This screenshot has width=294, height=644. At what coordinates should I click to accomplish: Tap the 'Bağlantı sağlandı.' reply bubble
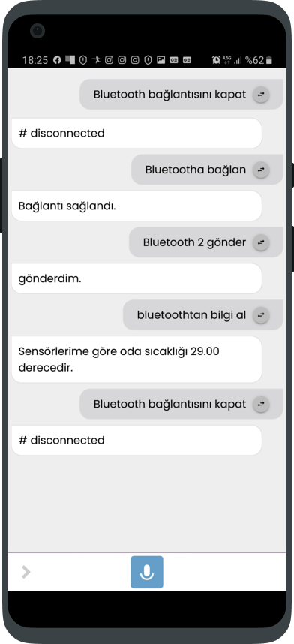[x=136, y=206]
